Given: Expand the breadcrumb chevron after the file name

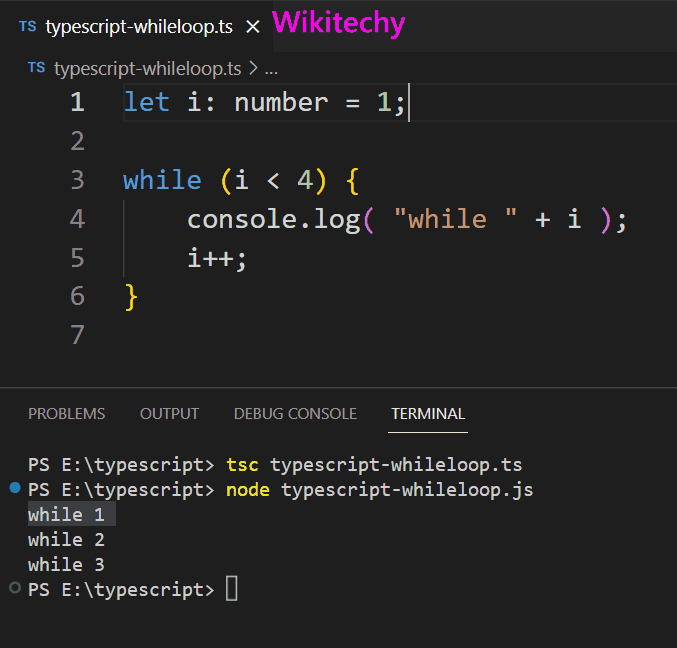Looking at the screenshot, I should click(x=253, y=68).
